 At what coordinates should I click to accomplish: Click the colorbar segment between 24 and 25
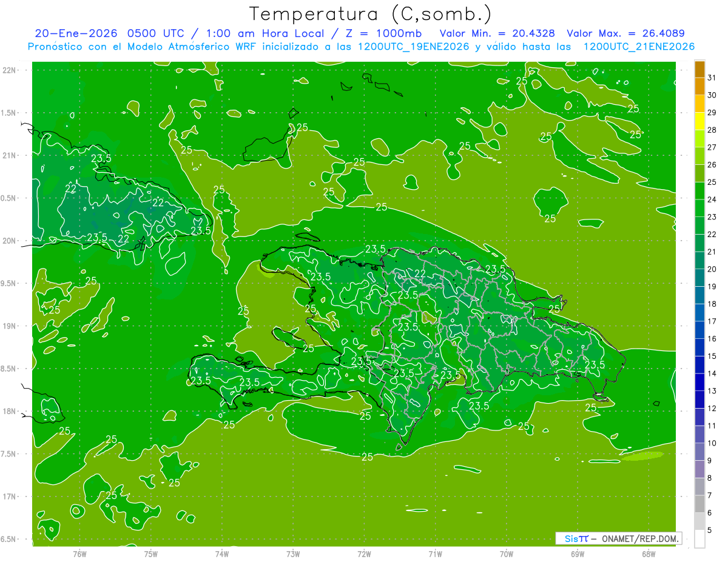699,191
